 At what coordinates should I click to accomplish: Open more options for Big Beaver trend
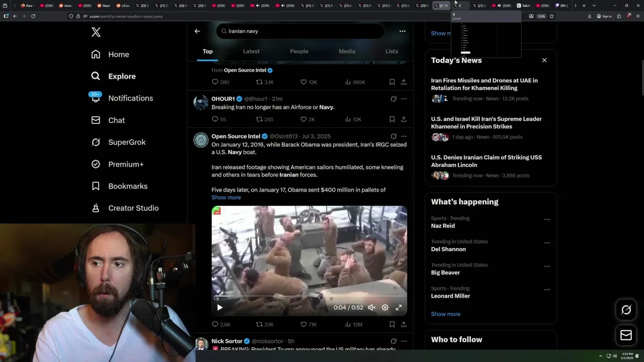(547, 266)
